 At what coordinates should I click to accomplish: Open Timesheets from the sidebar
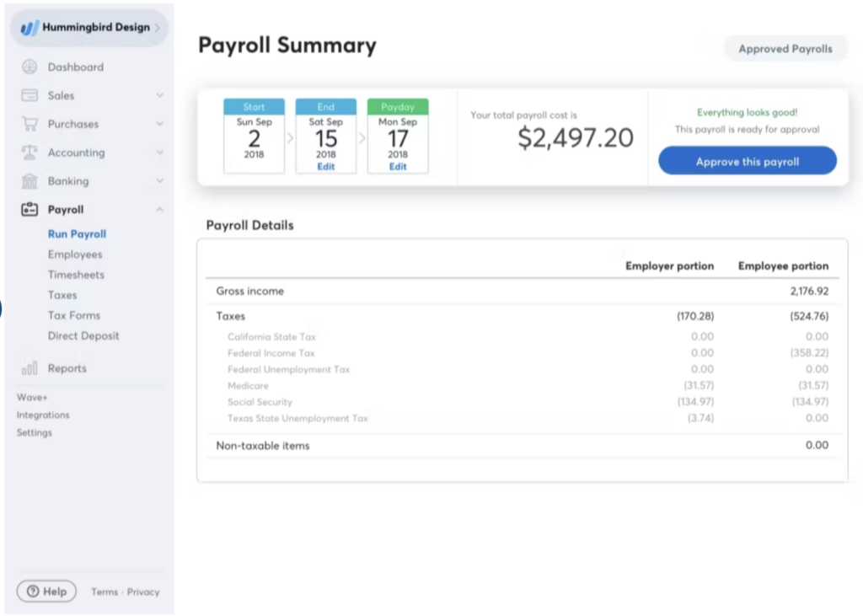tap(77, 274)
